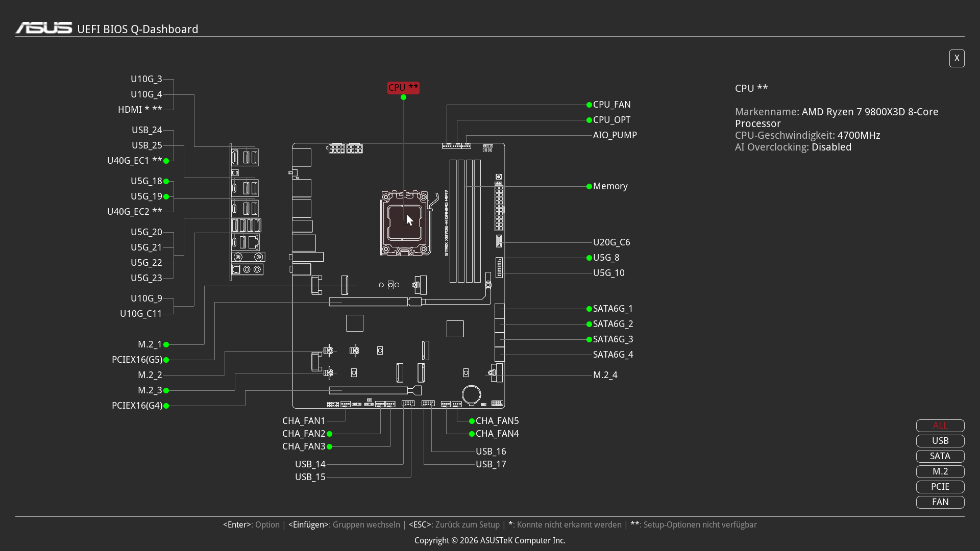Screen dimensions: 980x551
Task: Filter the dashboard by SATA ports
Action: point(940,456)
